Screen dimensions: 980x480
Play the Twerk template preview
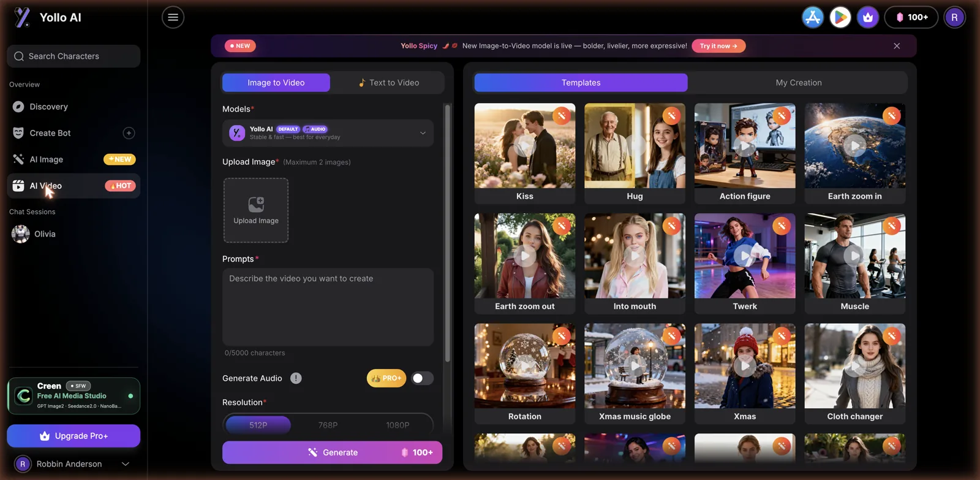coord(745,256)
